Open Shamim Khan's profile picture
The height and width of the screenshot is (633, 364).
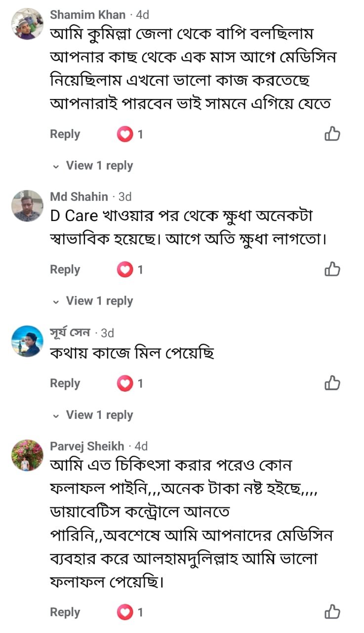[27, 24]
